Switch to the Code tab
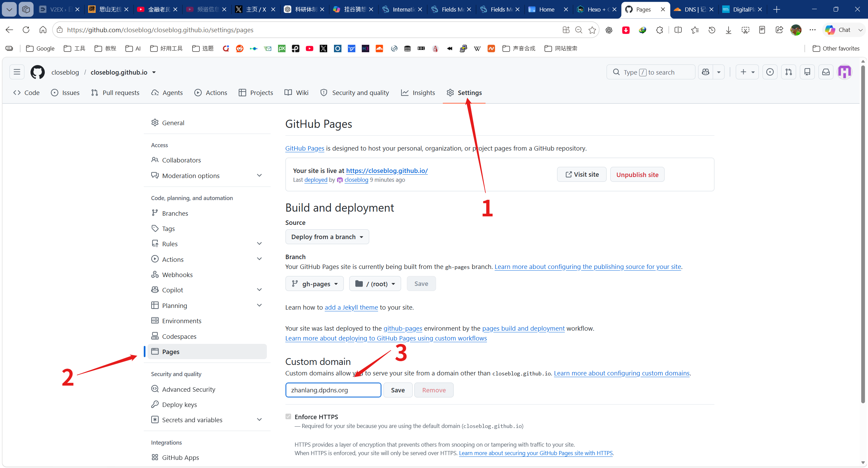 point(26,93)
